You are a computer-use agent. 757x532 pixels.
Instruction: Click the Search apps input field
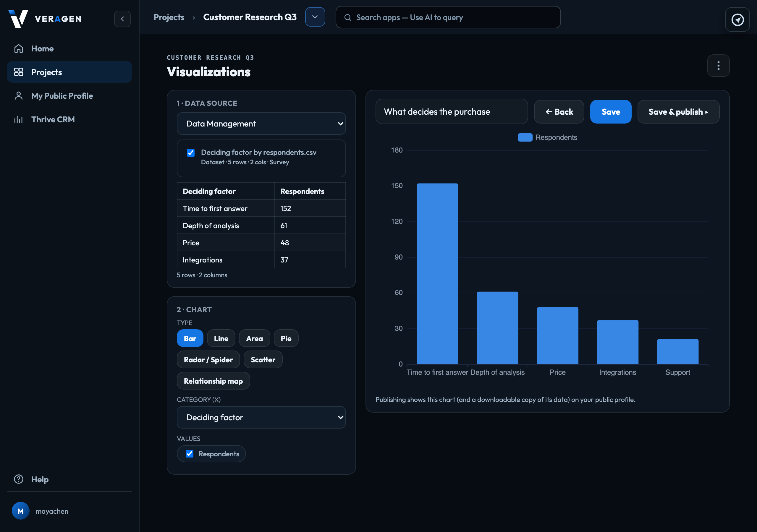(x=448, y=17)
